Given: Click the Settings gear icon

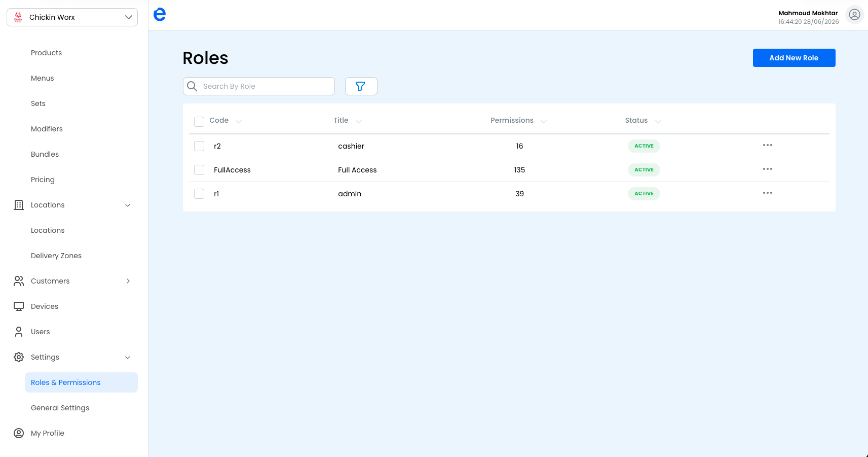Looking at the screenshot, I should [19, 357].
